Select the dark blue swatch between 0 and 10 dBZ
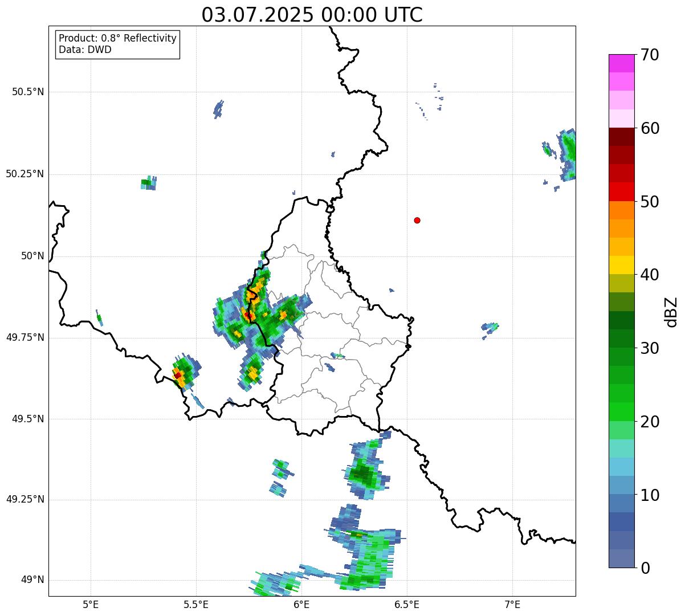The height and width of the screenshot is (616, 685). (621, 521)
